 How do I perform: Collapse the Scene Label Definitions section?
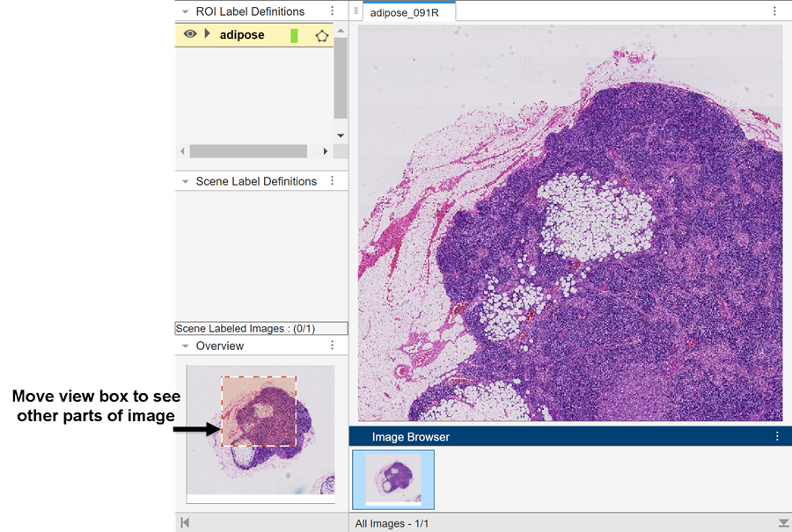(x=184, y=180)
